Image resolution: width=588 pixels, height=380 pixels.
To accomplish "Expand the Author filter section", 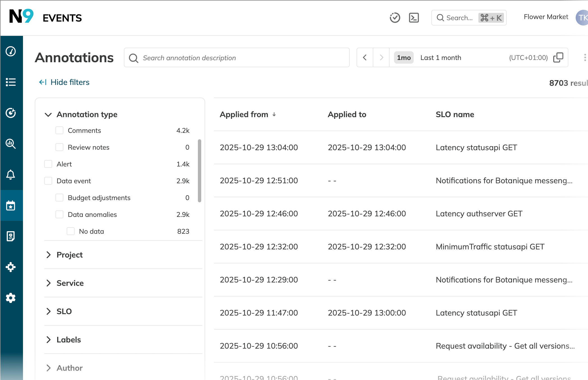I will tap(48, 368).
